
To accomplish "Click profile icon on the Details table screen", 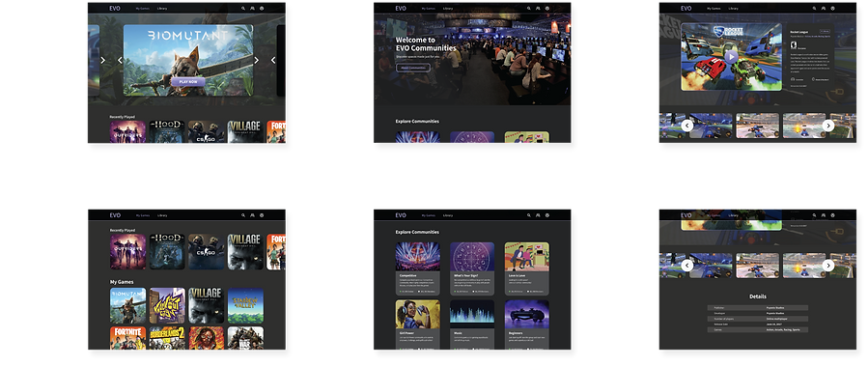I will [833, 215].
